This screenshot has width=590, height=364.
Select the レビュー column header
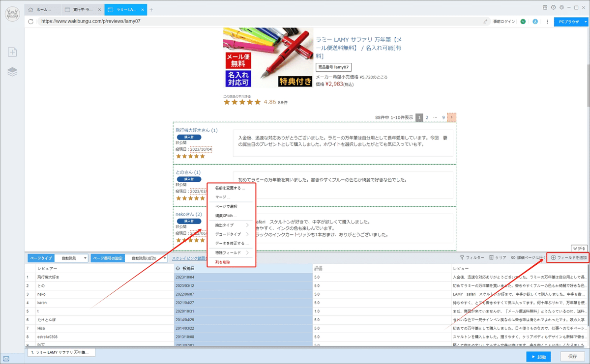point(519,269)
